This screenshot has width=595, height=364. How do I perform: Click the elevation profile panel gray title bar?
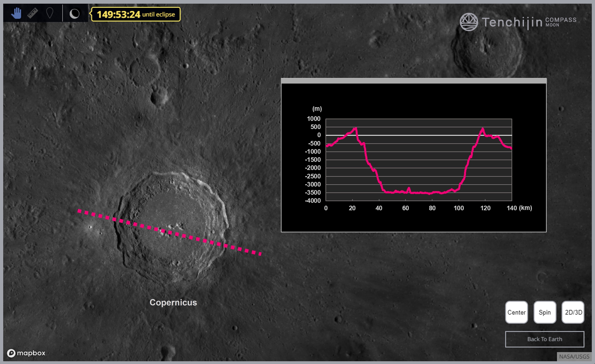click(414, 81)
